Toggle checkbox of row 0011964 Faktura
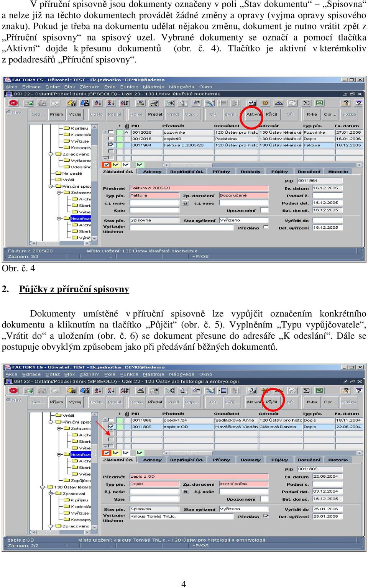The height and width of the screenshot is (588, 368). click(x=111, y=145)
